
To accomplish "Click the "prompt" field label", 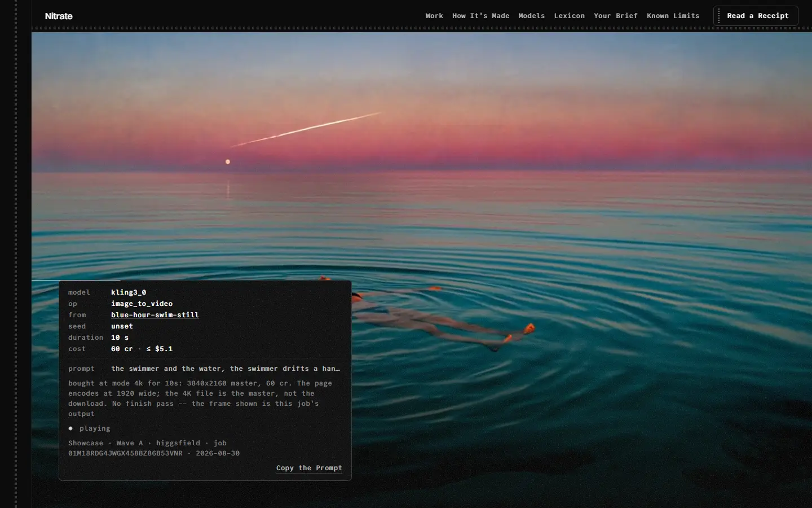I will point(81,369).
